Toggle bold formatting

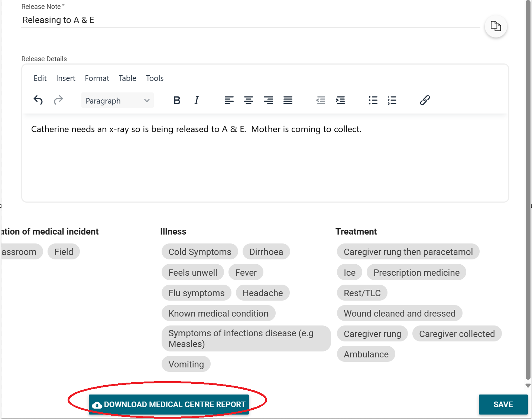(177, 100)
